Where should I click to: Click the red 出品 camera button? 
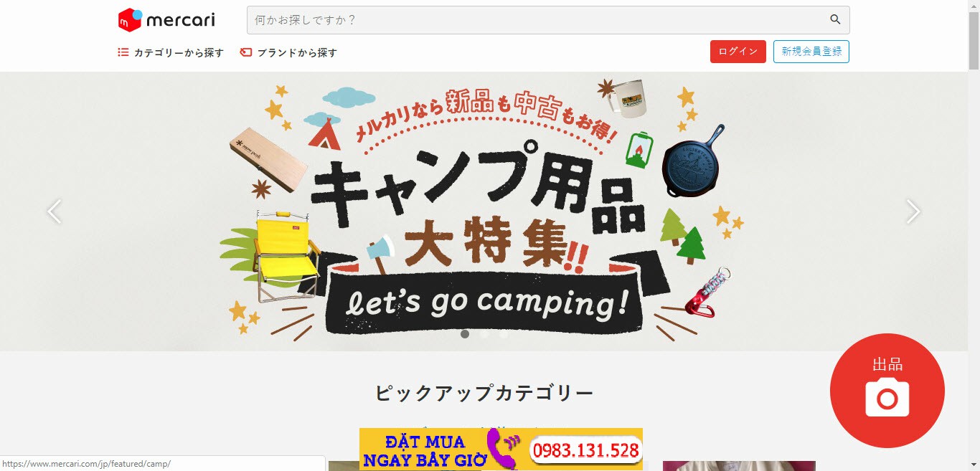click(x=887, y=391)
